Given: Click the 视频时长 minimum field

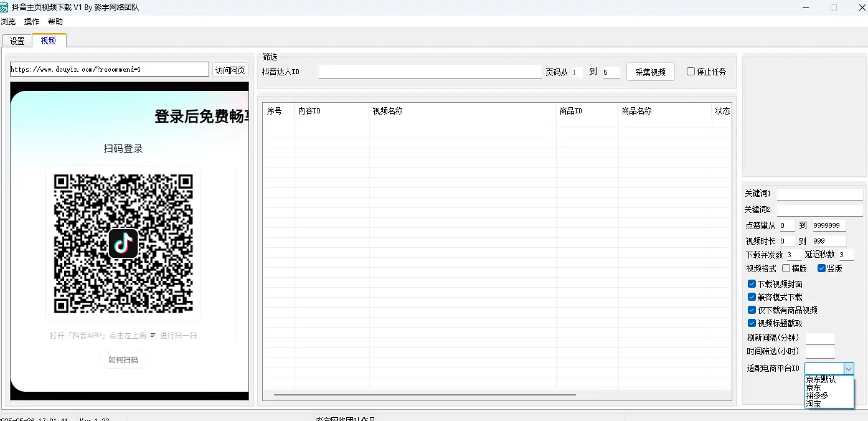Looking at the screenshot, I should coord(786,241).
